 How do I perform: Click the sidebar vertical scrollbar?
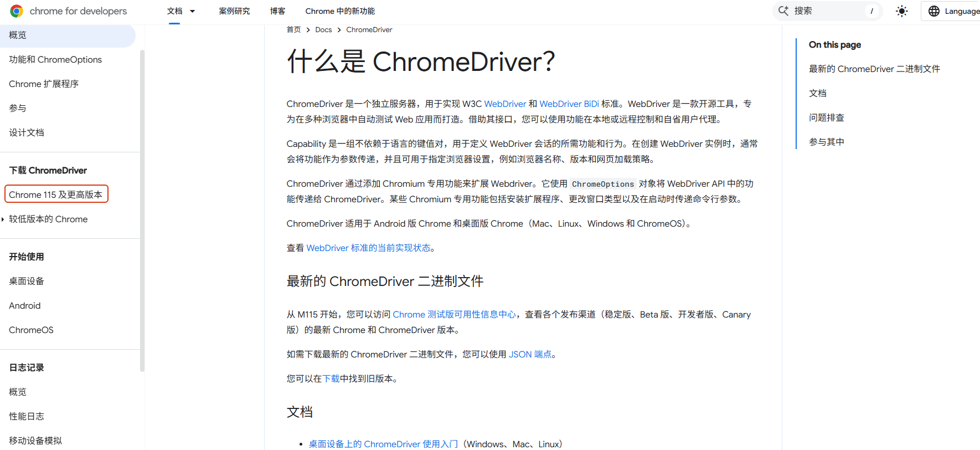(x=142, y=211)
